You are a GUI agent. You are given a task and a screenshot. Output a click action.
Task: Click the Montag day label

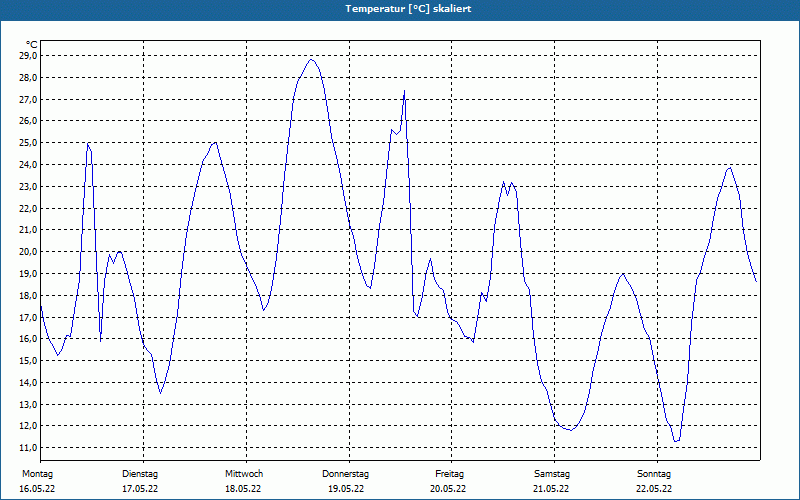click(37, 474)
